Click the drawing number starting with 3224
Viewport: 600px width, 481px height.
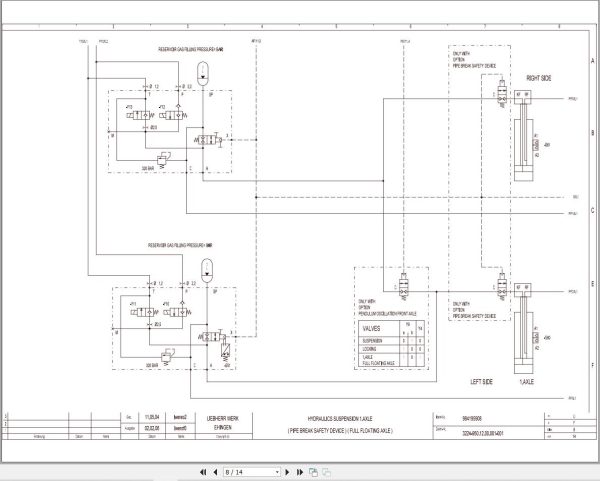483,433
